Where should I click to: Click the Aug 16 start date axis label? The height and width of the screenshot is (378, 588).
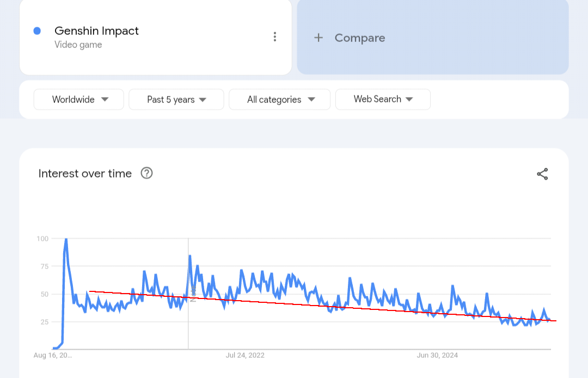coord(53,355)
